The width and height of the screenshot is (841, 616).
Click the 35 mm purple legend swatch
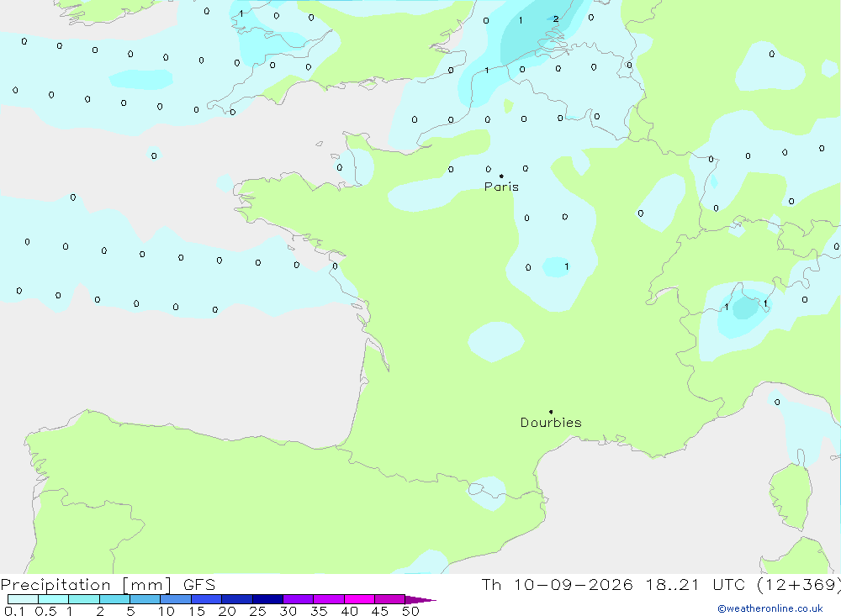328,599
